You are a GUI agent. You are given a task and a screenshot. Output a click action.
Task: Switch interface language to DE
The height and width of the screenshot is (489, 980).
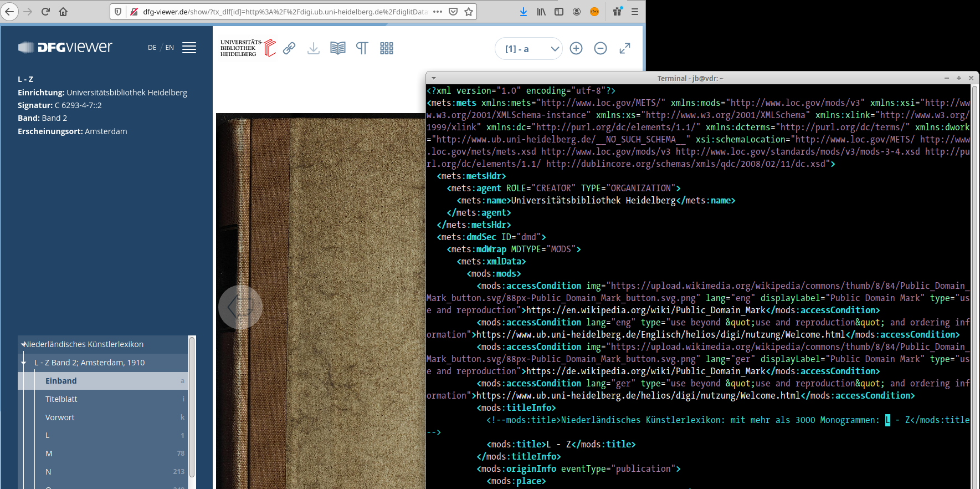(x=152, y=48)
